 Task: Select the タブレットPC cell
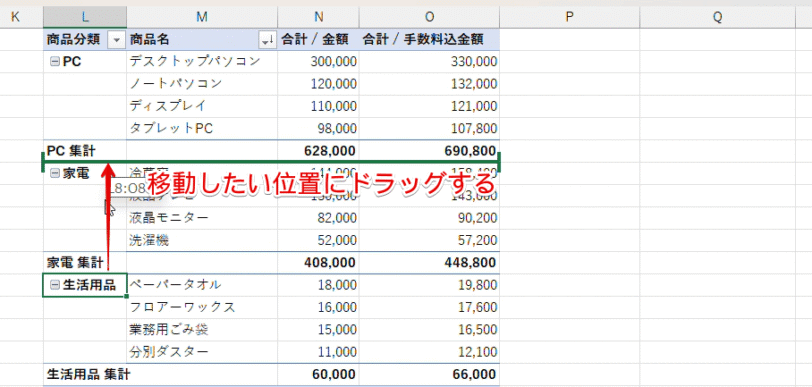(x=202, y=128)
